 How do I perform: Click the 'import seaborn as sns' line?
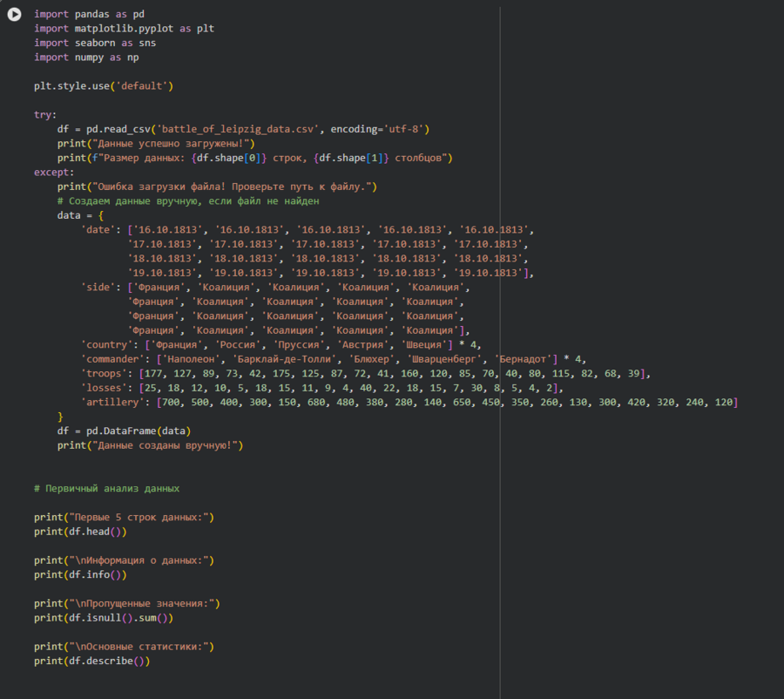95,43
